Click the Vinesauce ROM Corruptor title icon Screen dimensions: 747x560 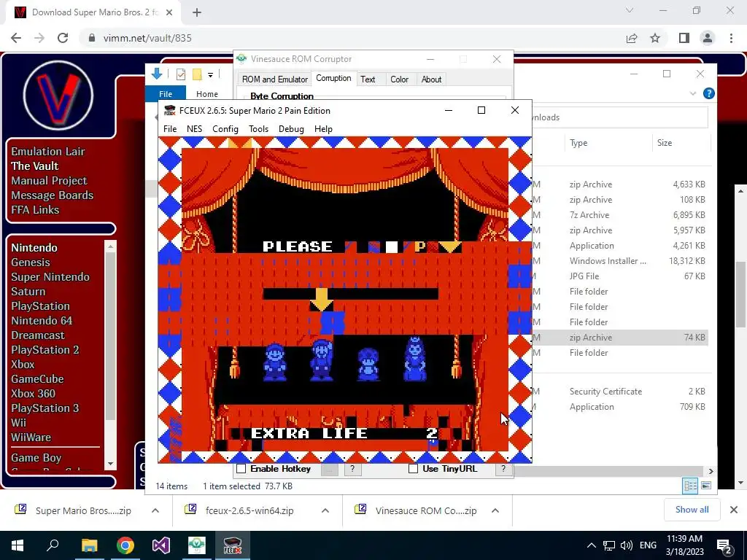point(241,58)
